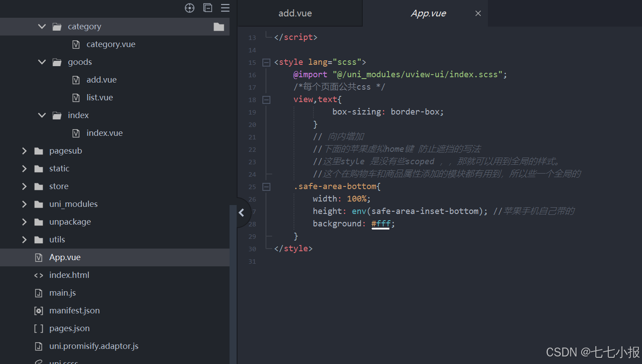
Task: Click the unpackage folder icon
Action: [39, 222]
